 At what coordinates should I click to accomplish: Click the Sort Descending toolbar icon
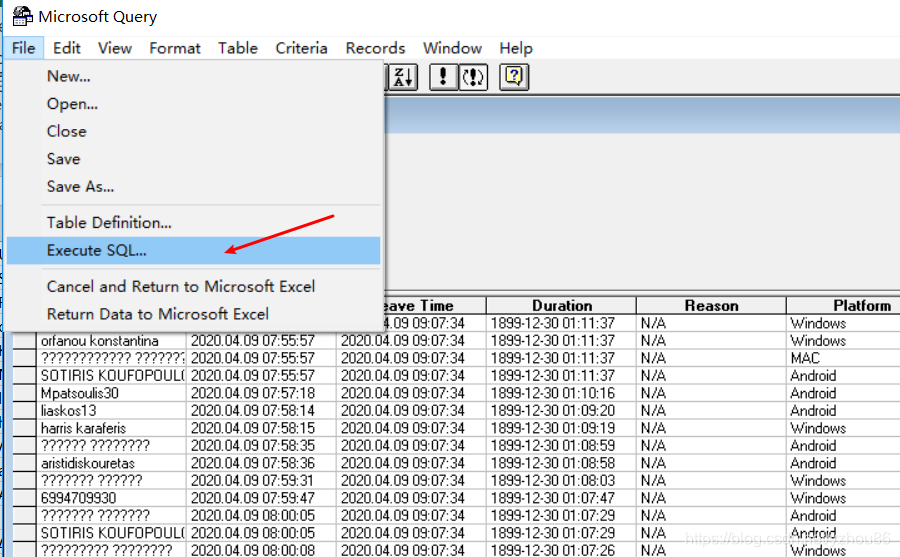coord(403,77)
